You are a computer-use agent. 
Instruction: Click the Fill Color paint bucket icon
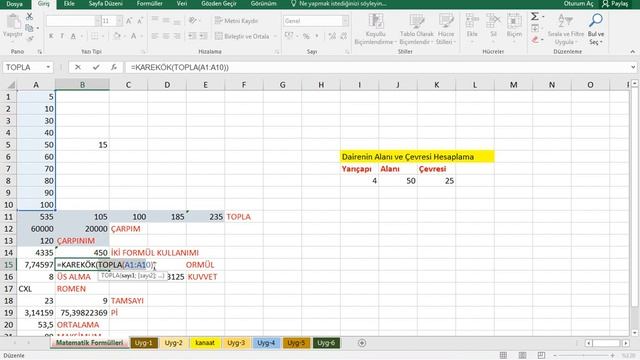(117, 36)
